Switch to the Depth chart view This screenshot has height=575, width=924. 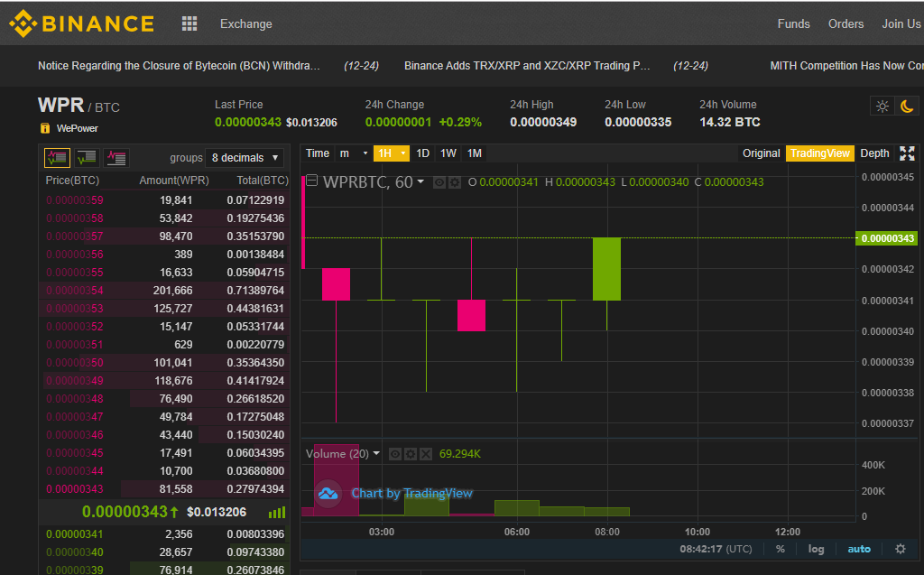874,153
